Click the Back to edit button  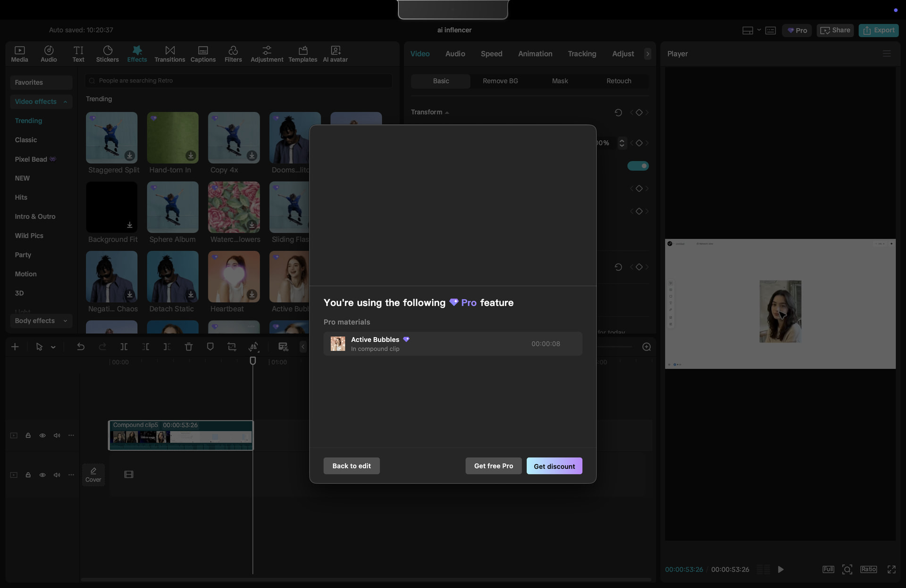pyautogui.click(x=352, y=466)
